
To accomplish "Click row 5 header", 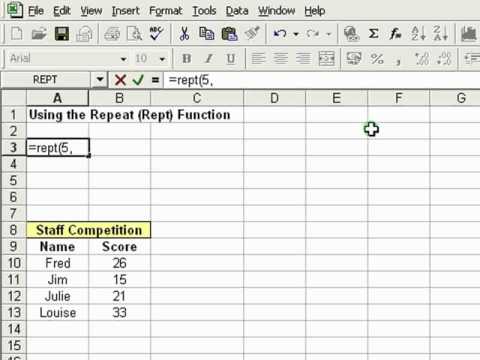I will pyautogui.click(x=13, y=180).
